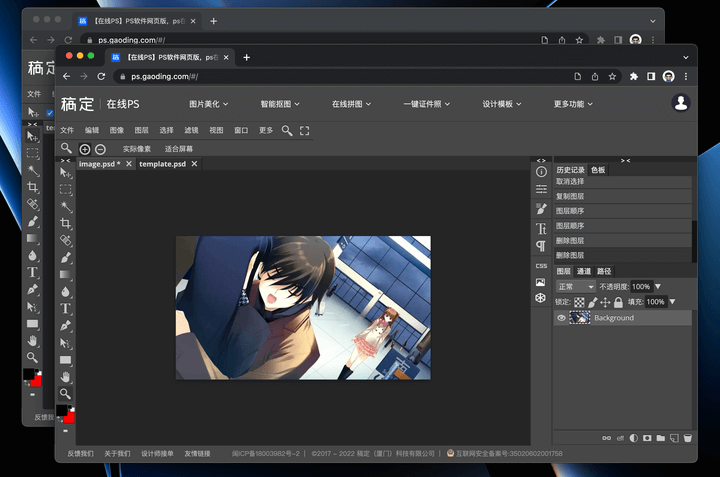Select the Hand tool in front window
The width and height of the screenshot is (720, 477).
tap(66, 377)
